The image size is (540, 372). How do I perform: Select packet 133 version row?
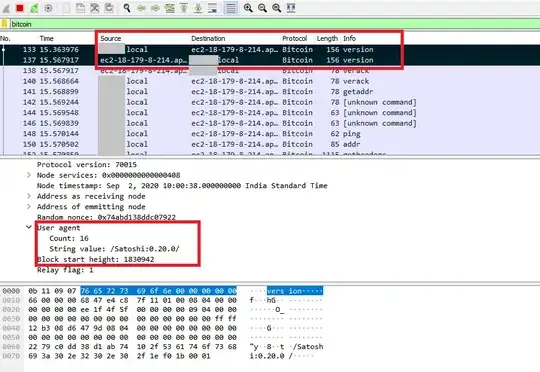pyautogui.click(x=270, y=49)
